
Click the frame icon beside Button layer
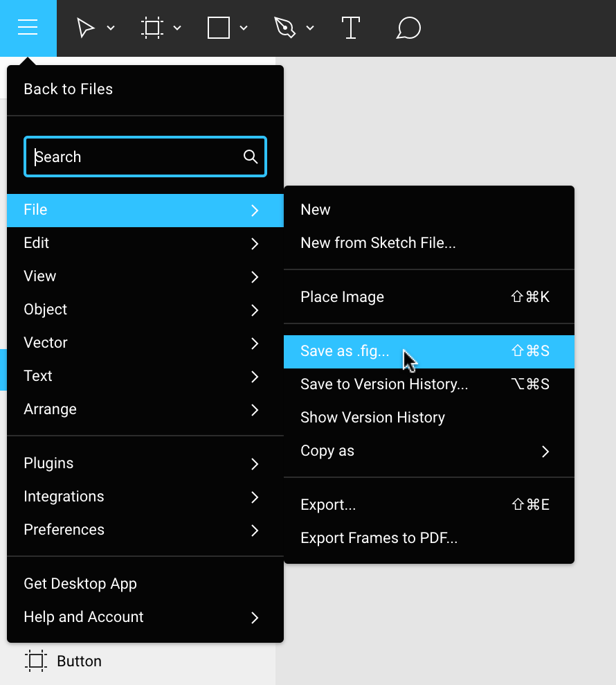coord(36,661)
